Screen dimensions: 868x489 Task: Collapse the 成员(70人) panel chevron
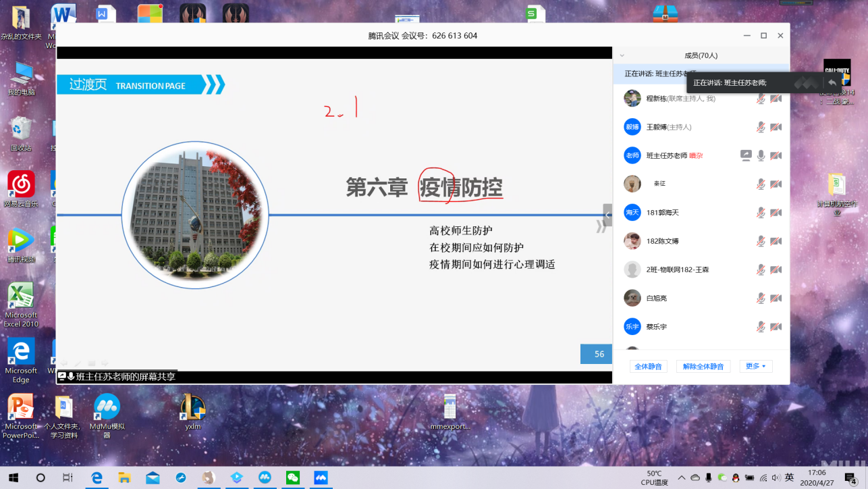tap(622, 56)
